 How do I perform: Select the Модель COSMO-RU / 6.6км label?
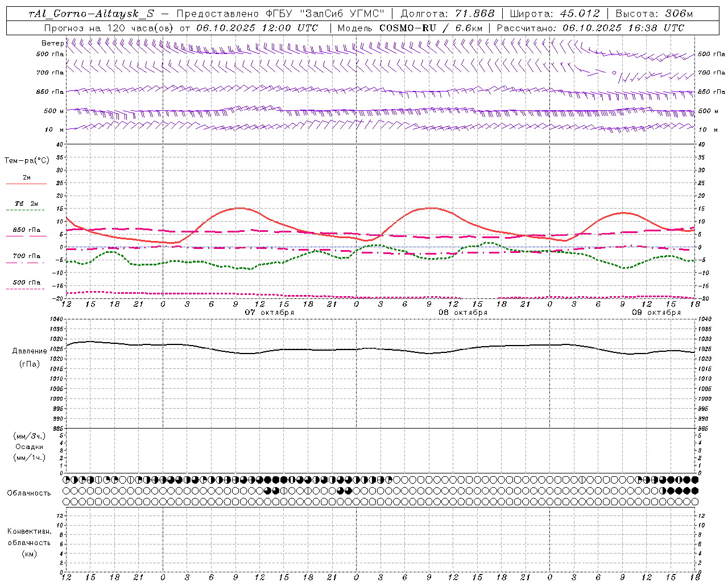410,28
